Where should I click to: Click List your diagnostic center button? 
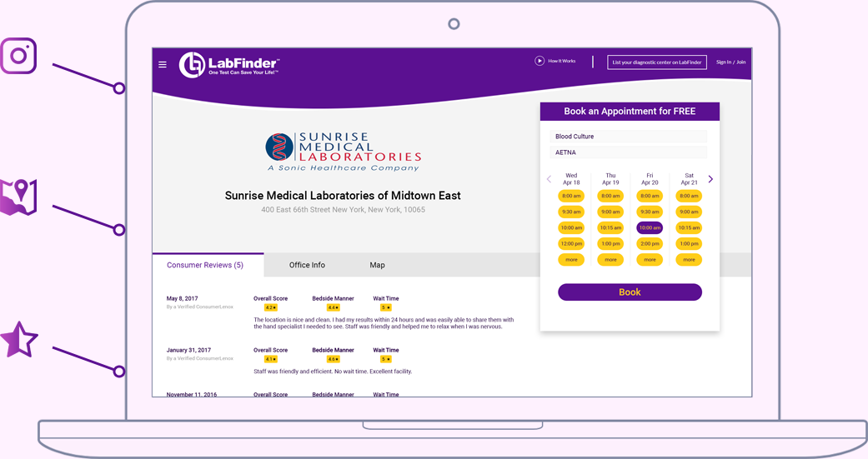(656, 62)
